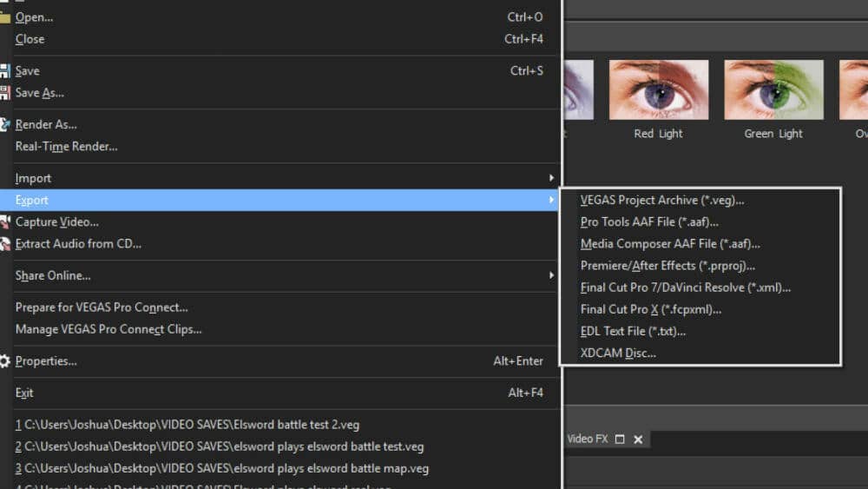
Task: Click Save in the File menu
Action: tap(279, 71)
